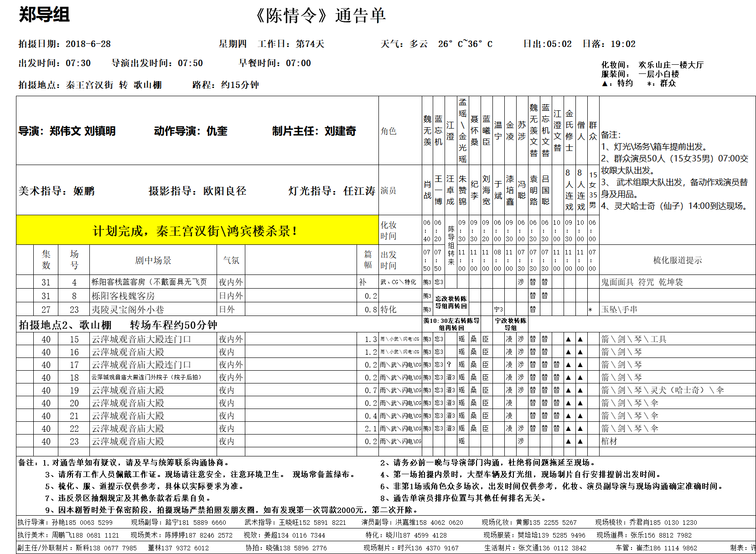Click the 忘改妆转陈导组再转回 note
The width and height of the screenshot is (756, 554).
[450, 302]
